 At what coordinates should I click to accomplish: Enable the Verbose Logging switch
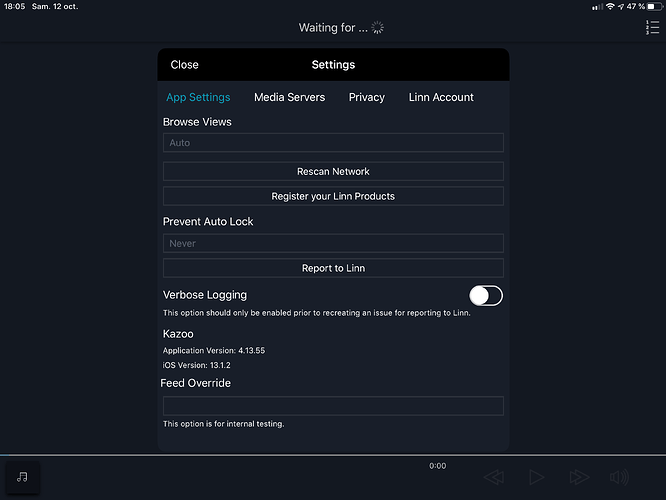click(x=486, y=296)
